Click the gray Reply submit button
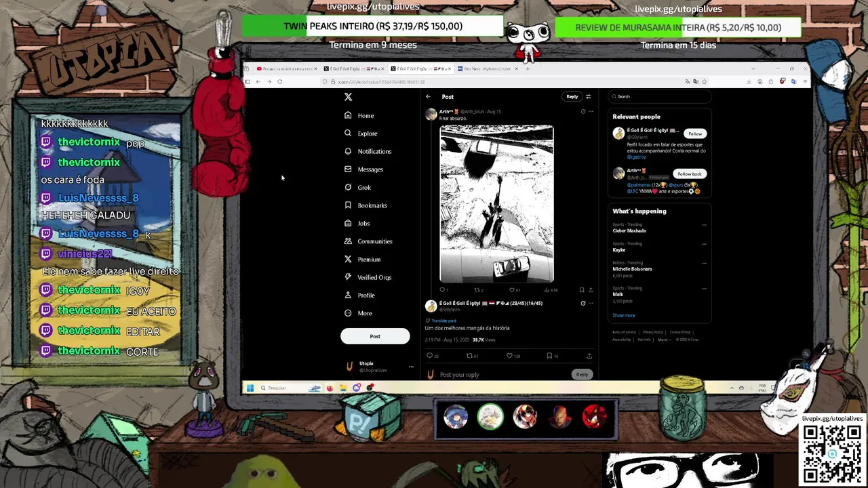The width and height of the screenshot is (868, 488). pyautogui.click(x=582, y=374)
